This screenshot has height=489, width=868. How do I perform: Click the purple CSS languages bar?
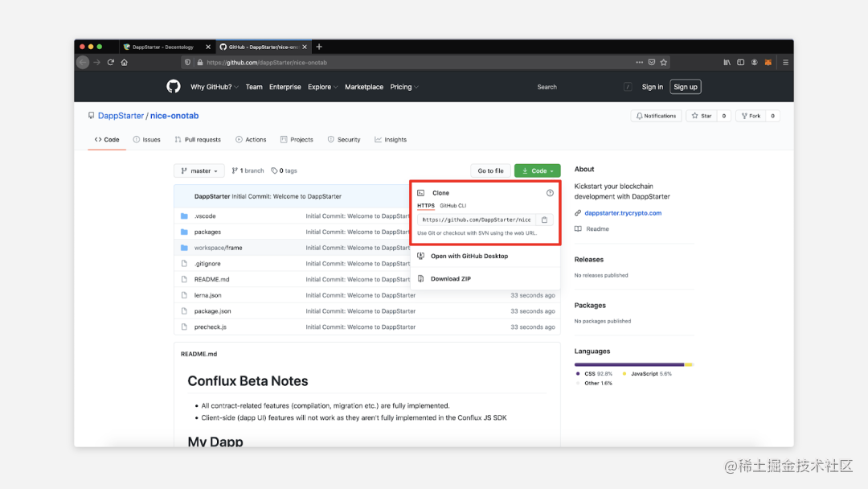(x=629, y=364)
